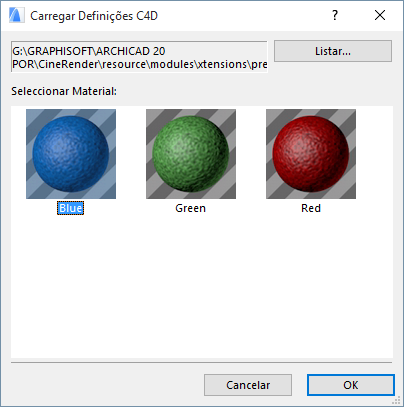Open the help question mark button

tap(335, 15)
